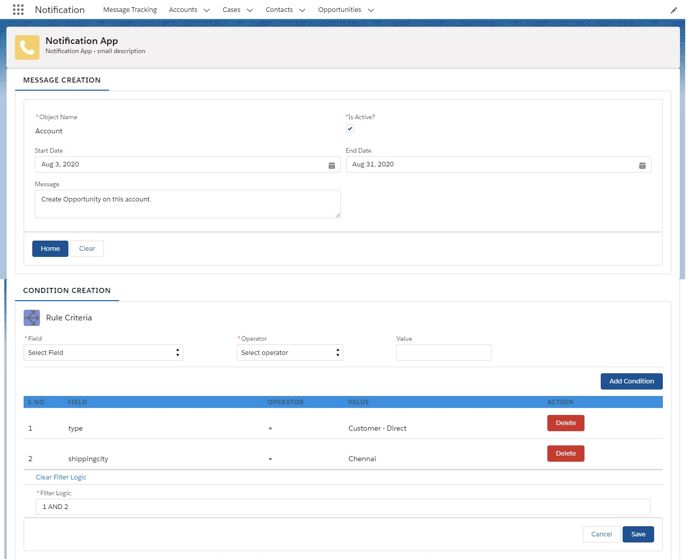The height and width of the screenshot is (559, 691).
Task: Open the Select Field dropdown
Action: coord(103,353)
